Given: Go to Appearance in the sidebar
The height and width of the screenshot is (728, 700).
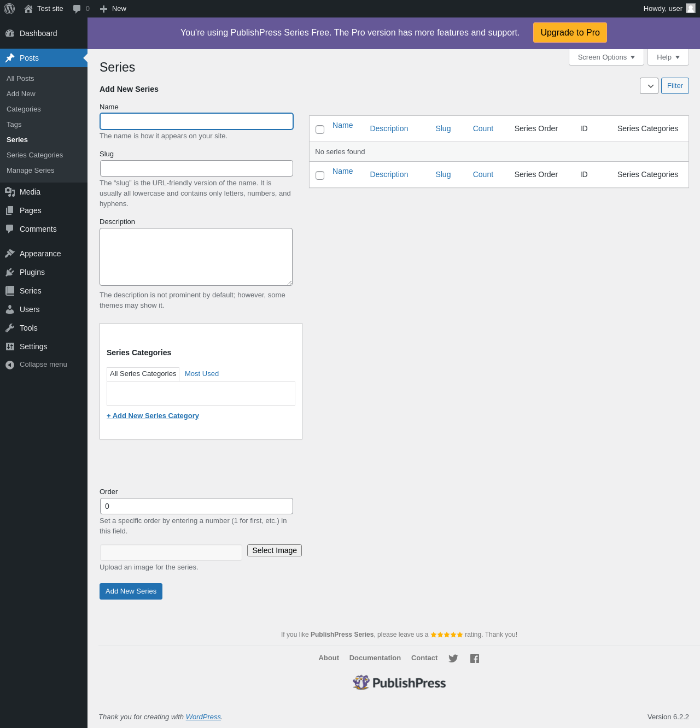Looking at the screenshot, I should tap(40, 254).
